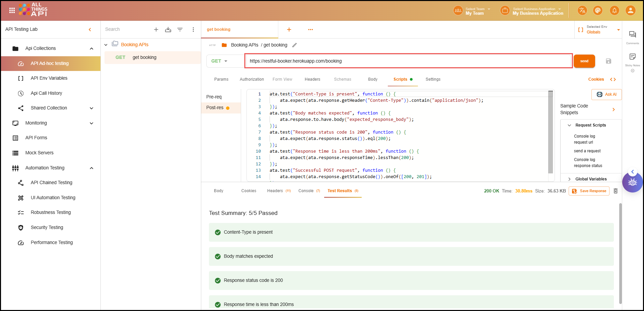Collapse the Automation Testing section
Image resolution: width=644 pixels, height=311 pixels.
[x=91, y=168]
